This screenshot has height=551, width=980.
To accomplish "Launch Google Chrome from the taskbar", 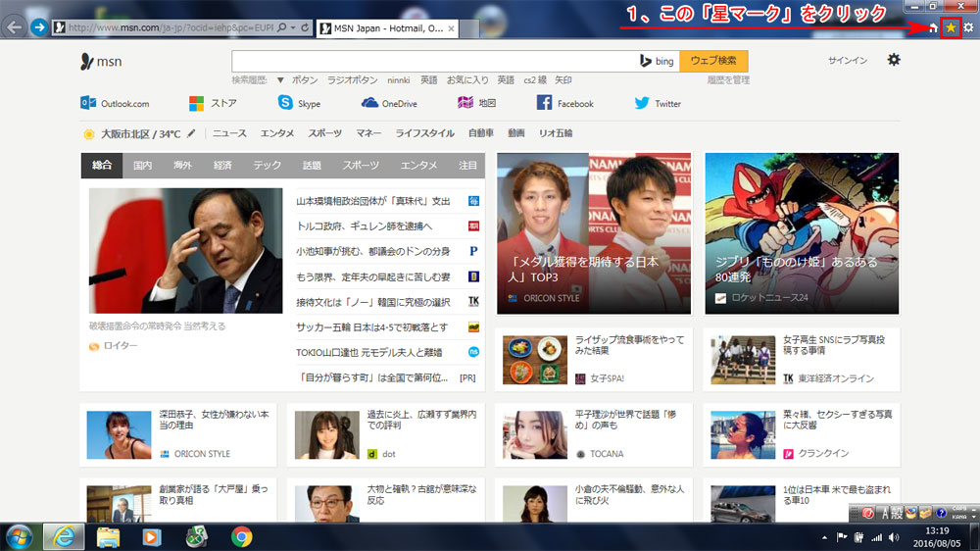I will (241, 536).
